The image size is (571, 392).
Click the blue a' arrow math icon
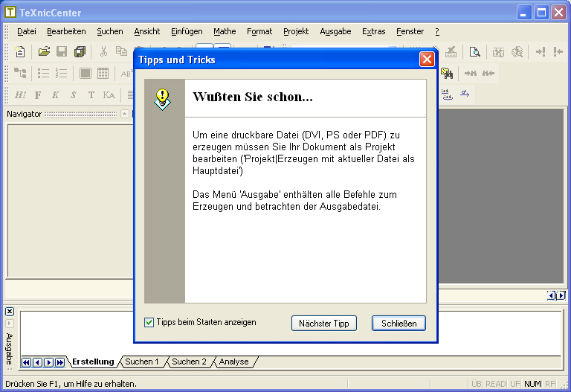465,94
